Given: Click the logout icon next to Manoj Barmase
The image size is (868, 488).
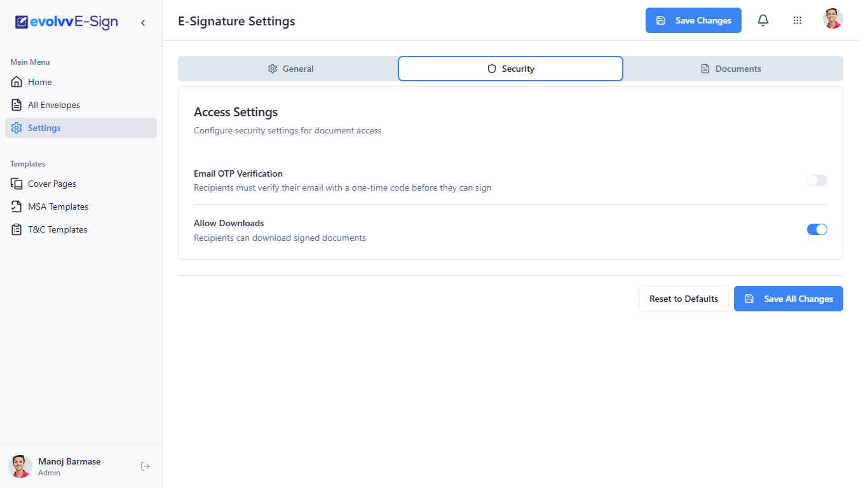Looking at the screenshot, I should 146,466.
